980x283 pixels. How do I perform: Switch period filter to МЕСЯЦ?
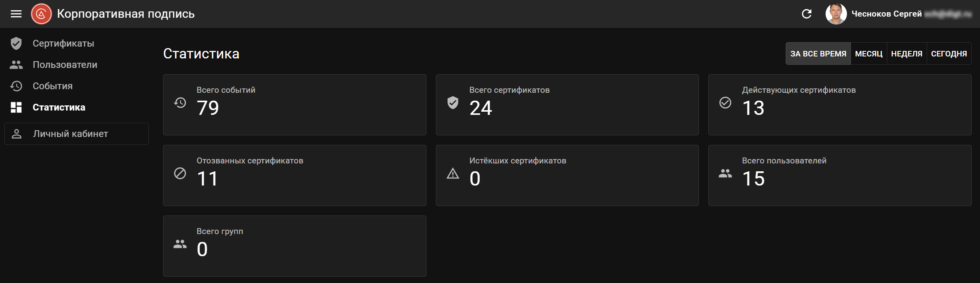pos(869,54)
